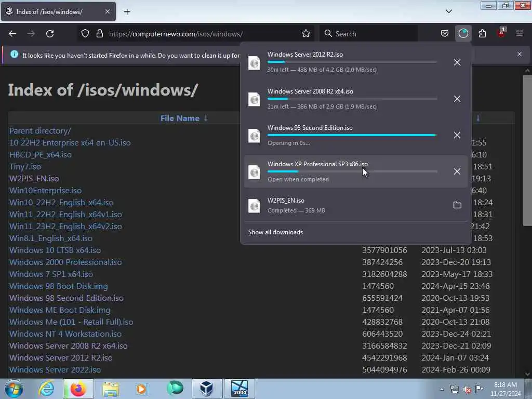Screen dimensions: 532x399
Task: Click the Windows Server 2012 R2 download progress bar
Action: (x=352, y=62)
